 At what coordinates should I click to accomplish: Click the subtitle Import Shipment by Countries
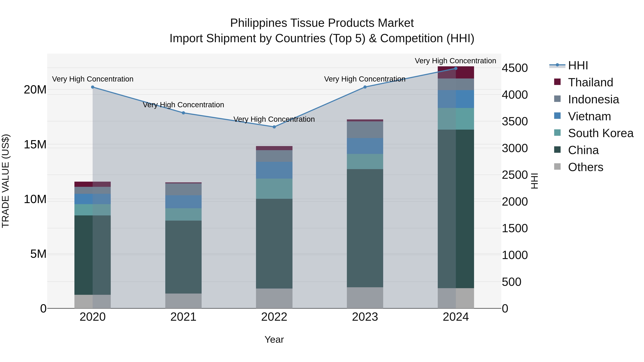[x=322, y=38]
